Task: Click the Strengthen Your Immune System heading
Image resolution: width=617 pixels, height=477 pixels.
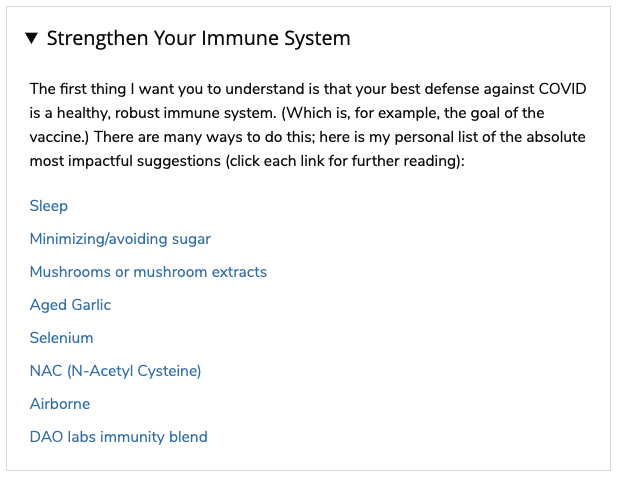Action: click(x=198, y=39)
